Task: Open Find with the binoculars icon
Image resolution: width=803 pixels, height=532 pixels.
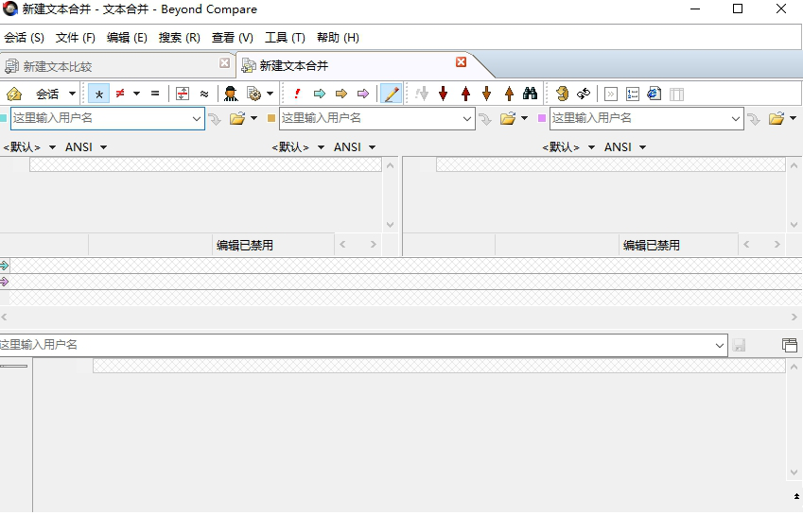Action: 530,94
